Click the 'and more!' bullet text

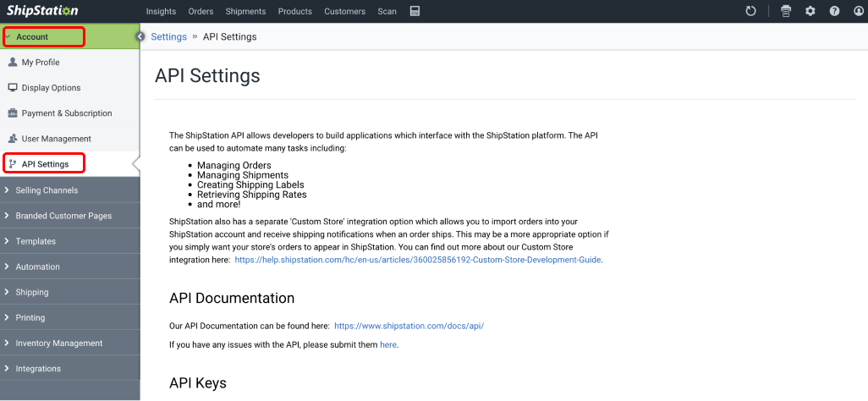coord(218,205)
